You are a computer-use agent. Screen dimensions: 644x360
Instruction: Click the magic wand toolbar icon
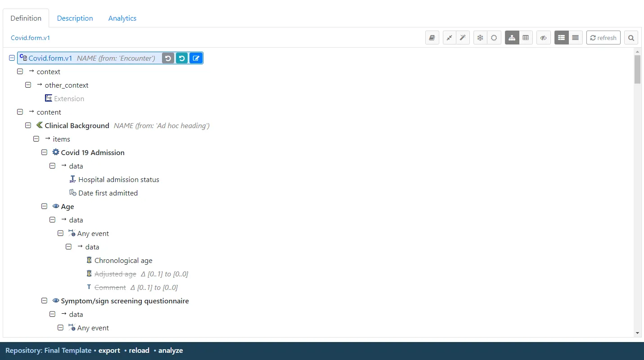tap(463, 38)
